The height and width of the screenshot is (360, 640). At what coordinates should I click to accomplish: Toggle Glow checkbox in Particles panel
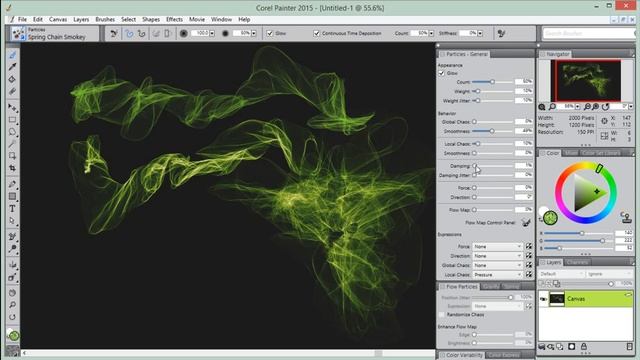click(442, 73)
